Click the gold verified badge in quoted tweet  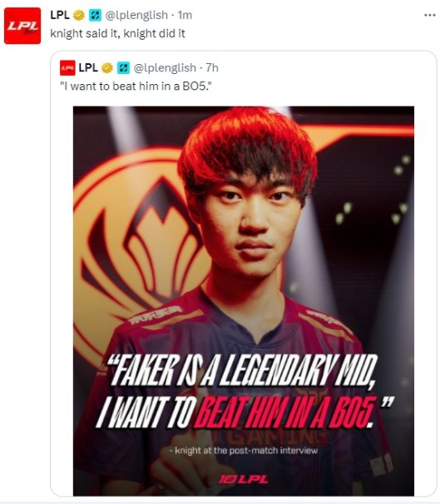(x=107, y=68)
